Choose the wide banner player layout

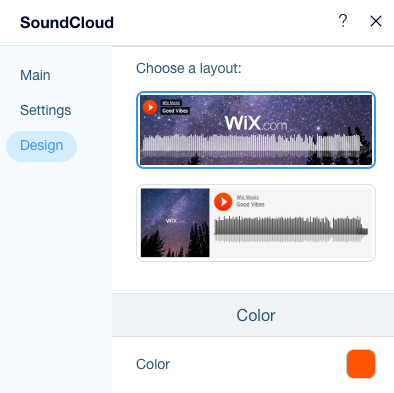tap(256, 130)
